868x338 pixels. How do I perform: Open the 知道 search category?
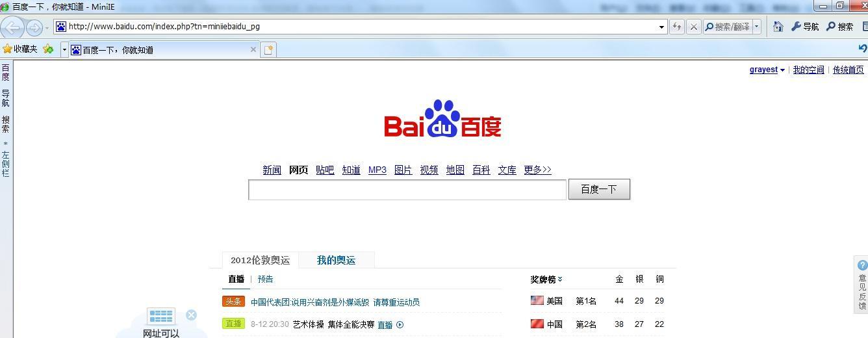(x=351, y=170)
